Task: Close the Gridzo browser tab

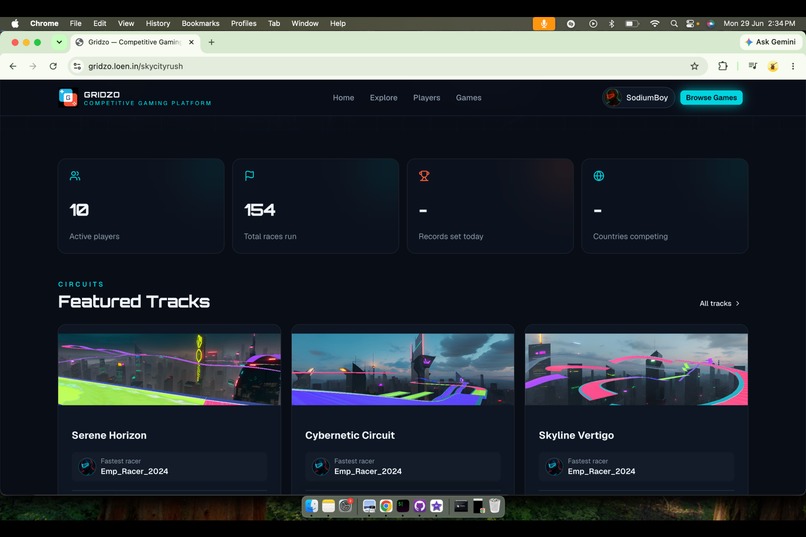Action: [x=191, y=42]
